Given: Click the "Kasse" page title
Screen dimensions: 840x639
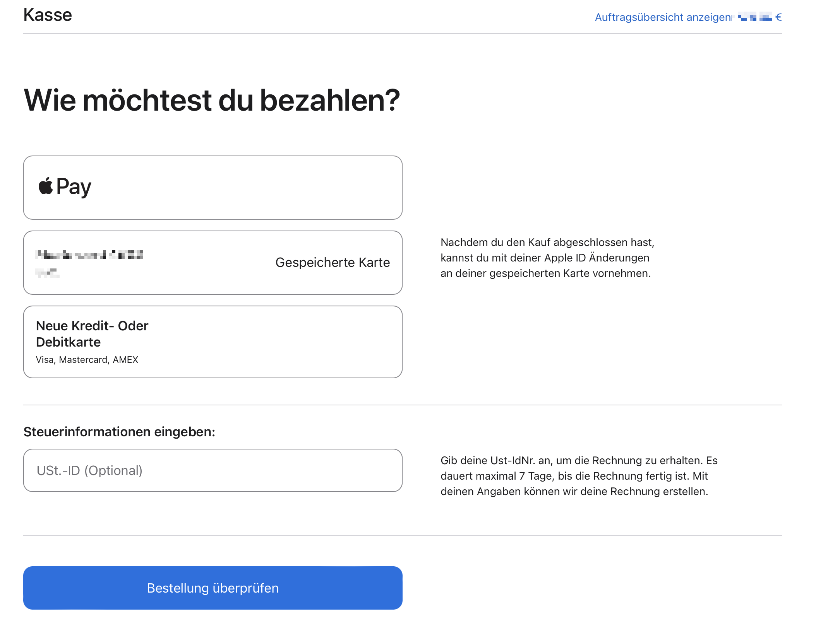Looking at the screenshot, I should click(x=48, y=15).
